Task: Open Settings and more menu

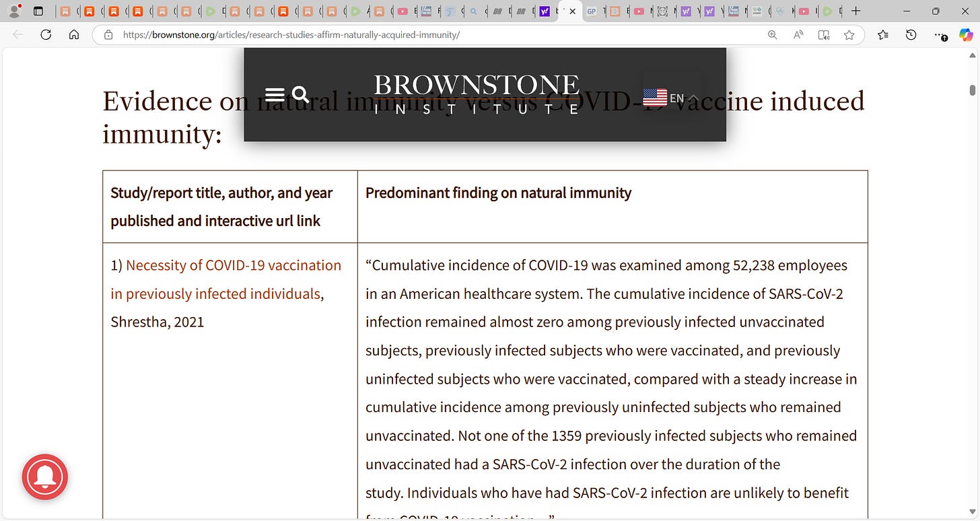Action: click(940, 35)
